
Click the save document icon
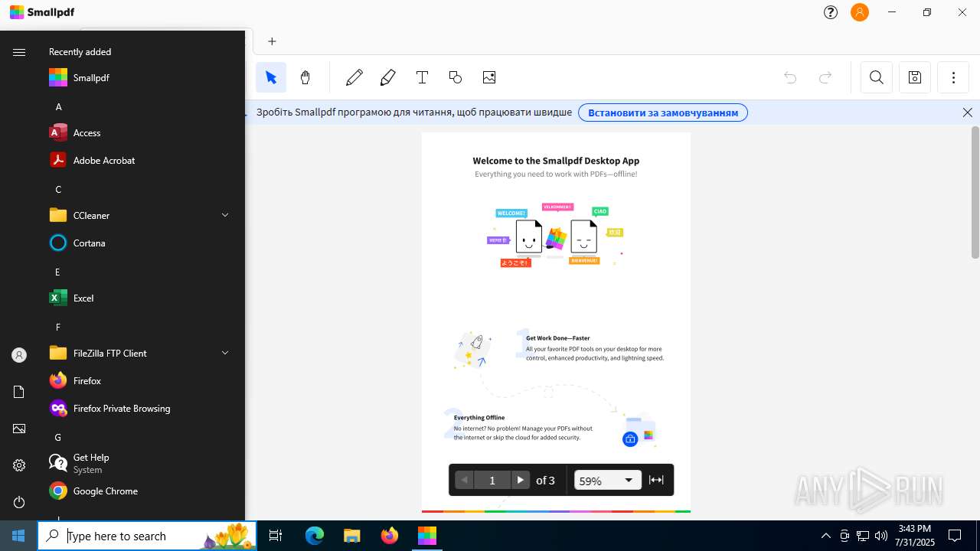tap(915, 77)
